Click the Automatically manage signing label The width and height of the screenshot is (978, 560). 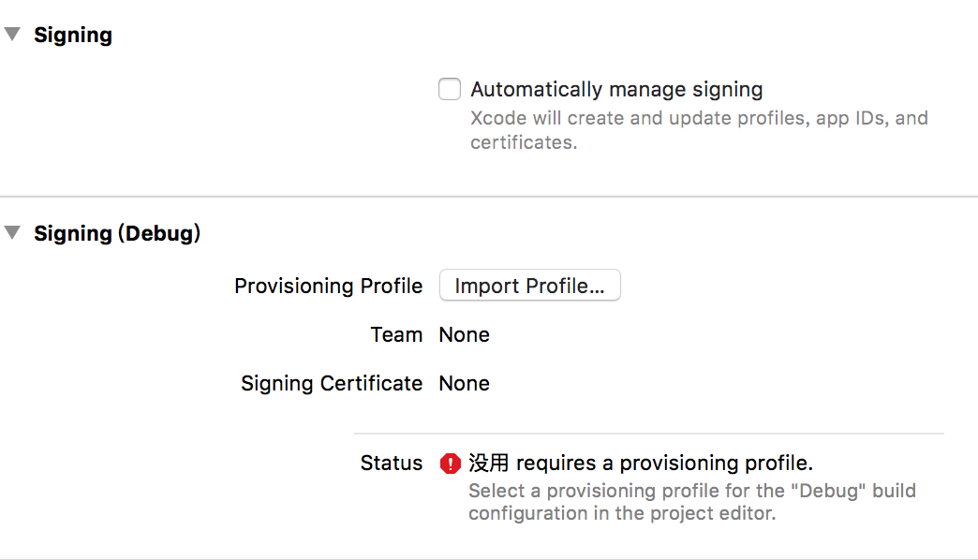click(x=615, y=88)
